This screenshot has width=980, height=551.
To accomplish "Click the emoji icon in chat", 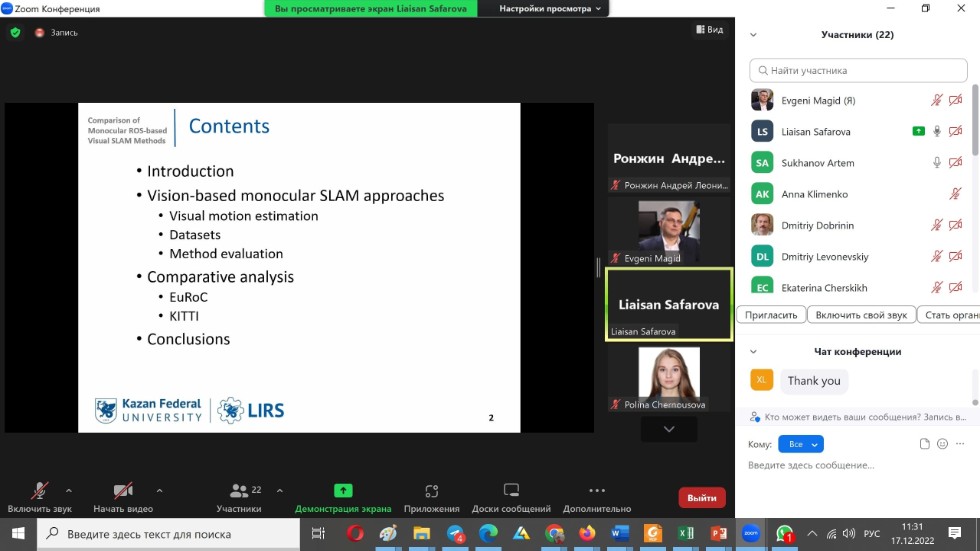I will click(x=942, y=444).
